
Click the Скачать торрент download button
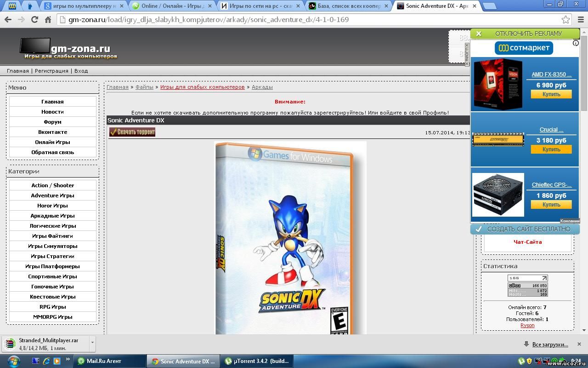coord(132,132)
